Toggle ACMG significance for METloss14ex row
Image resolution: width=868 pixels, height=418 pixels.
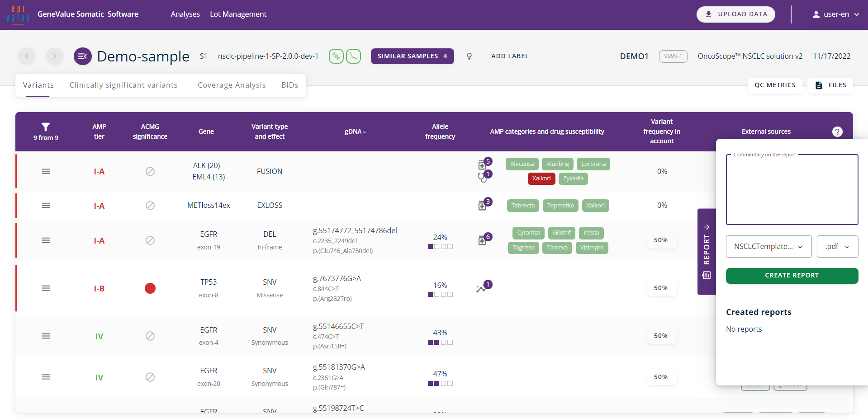[x=150, y=206]
